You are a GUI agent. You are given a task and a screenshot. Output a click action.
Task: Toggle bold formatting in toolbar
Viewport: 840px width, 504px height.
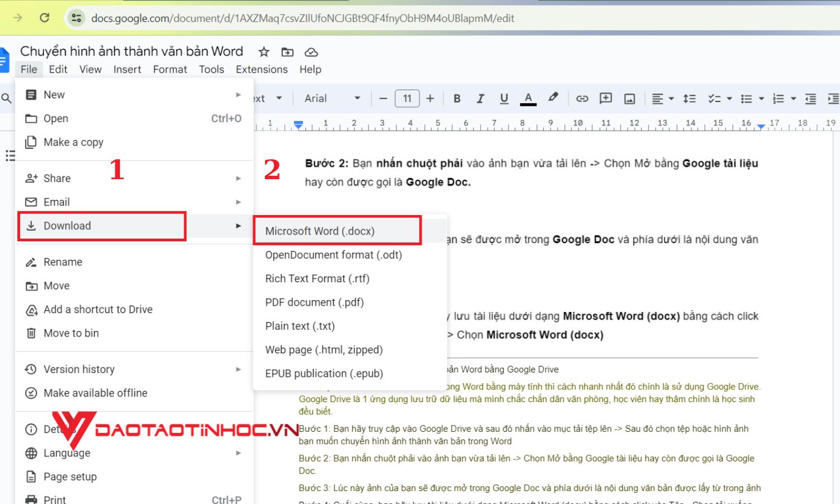[x=457, y=99]
